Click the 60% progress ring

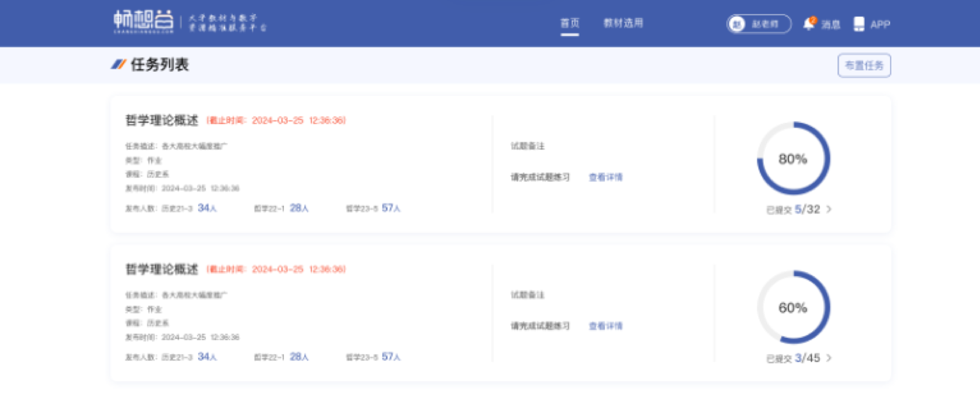(x=793, y=307)
